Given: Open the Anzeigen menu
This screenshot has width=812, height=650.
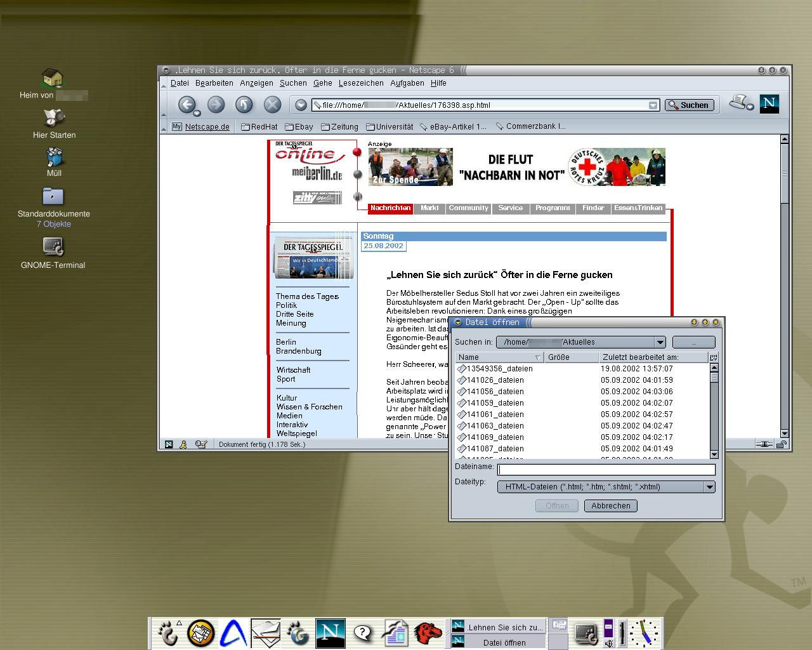Looking at the screenshot, I should click(x=256, y=83).
